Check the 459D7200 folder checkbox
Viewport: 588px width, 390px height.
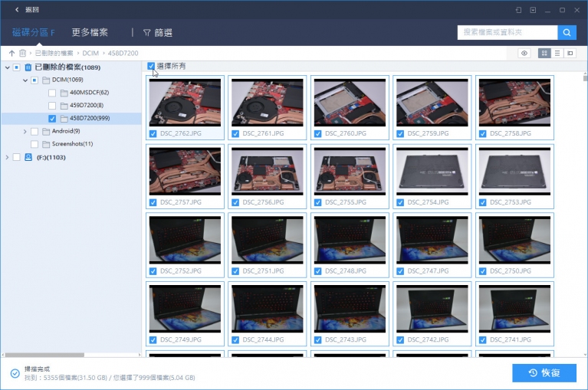pyautogui.click(x=52, y=106)
